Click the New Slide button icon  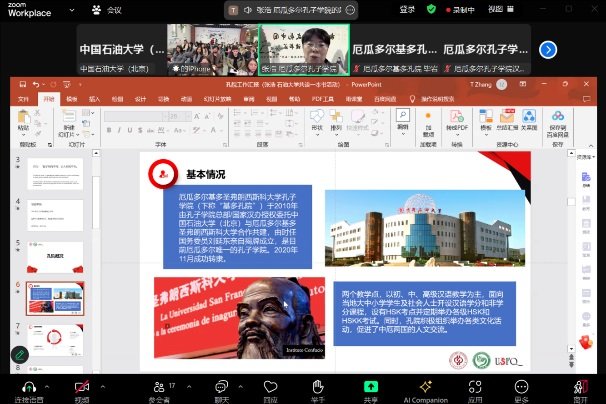[69, 116]
